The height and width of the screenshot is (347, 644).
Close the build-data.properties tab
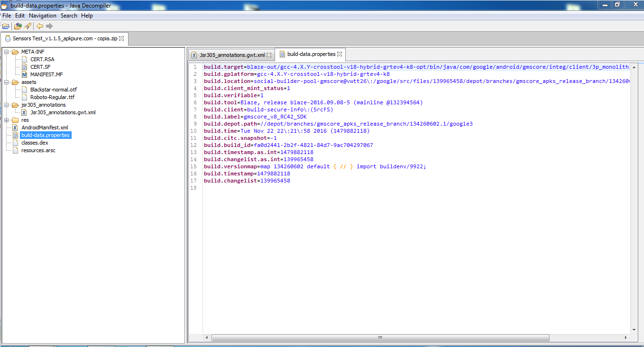click(340, 54)
